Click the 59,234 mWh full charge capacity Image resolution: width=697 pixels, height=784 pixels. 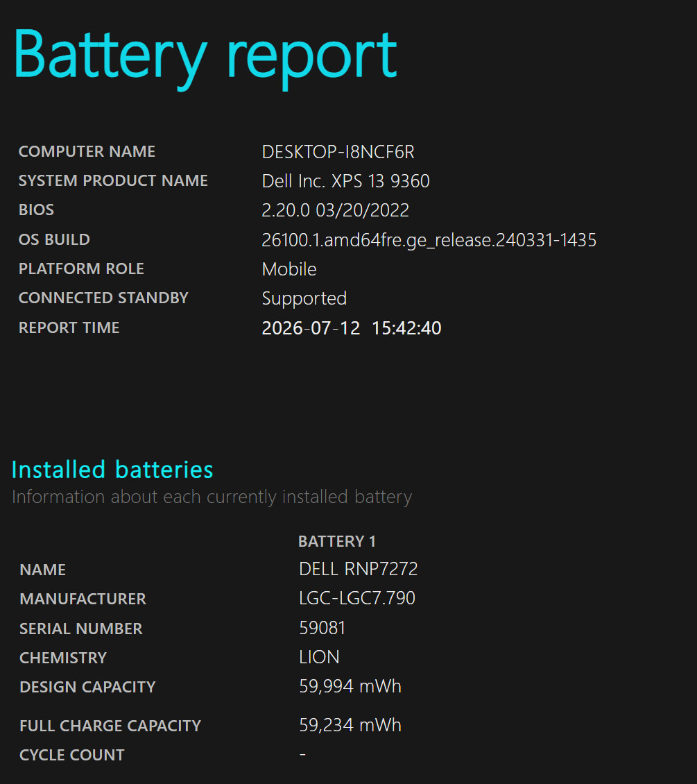(x=350, y=725)
